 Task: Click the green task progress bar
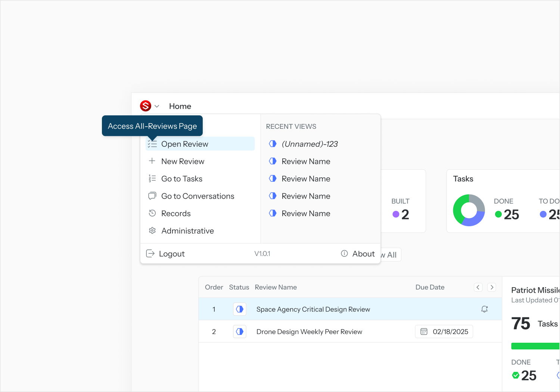535,346
